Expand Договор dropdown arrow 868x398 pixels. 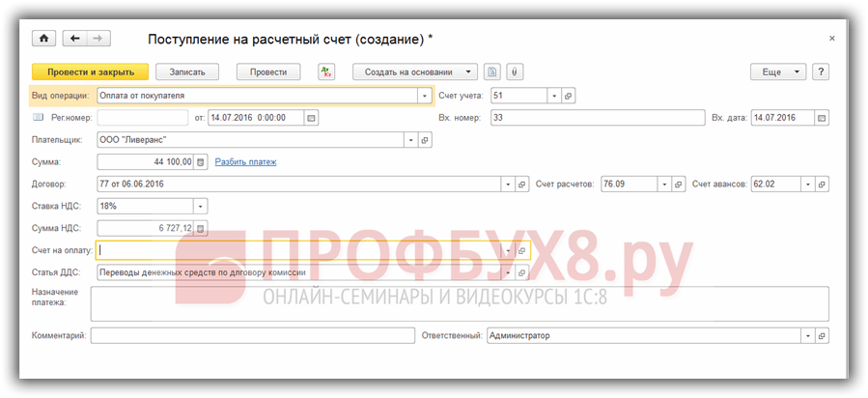click(508, 185)
